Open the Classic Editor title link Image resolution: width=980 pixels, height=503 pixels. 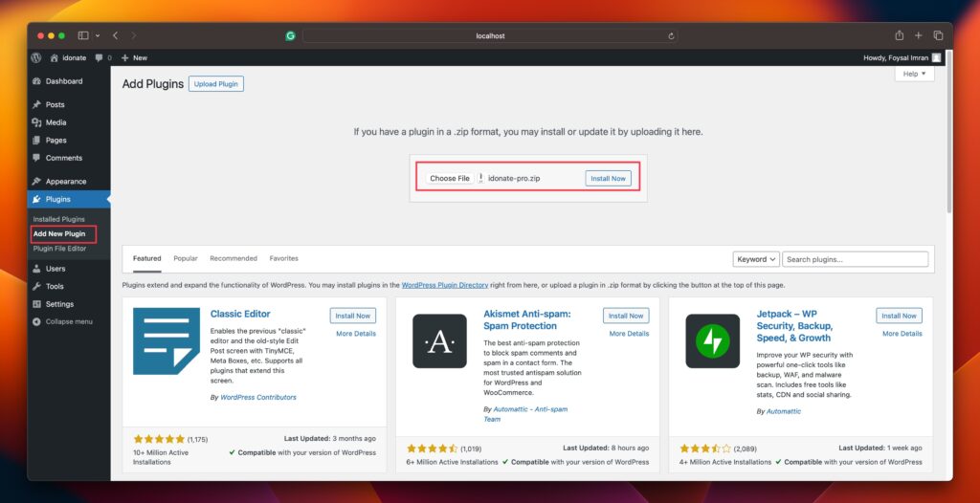pyautogui.click(x=240, y=314)
